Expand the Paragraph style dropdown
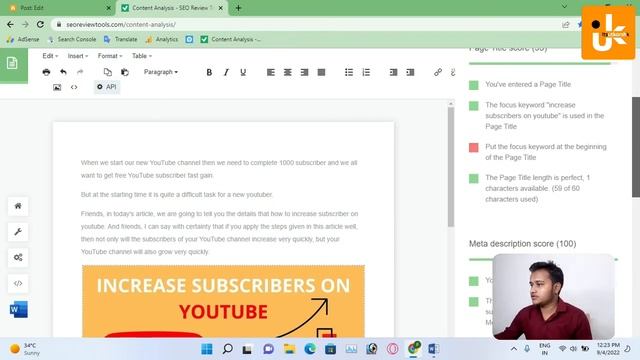This screenshot has width=640, height=360. pyautogui.click(x=160, y=72)
